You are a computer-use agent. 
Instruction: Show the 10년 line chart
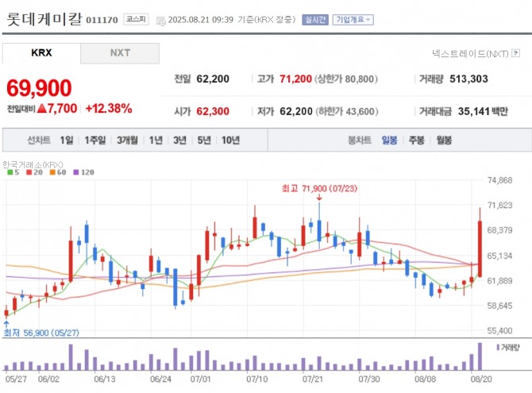coord(231,140)
